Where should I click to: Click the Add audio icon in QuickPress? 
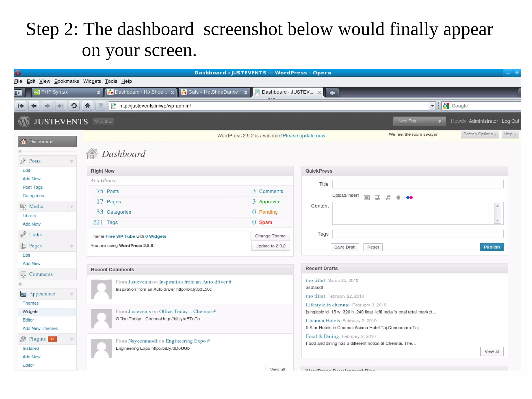388,198
